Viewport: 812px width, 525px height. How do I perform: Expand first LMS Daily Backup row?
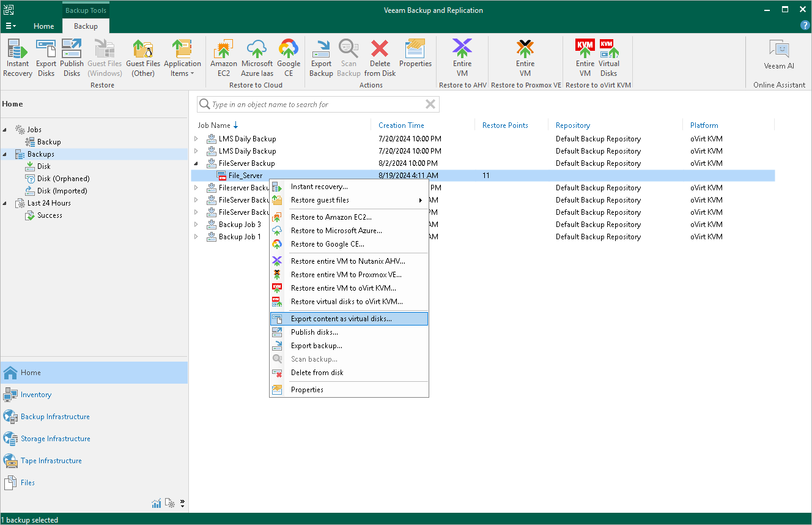click(196, 139)
